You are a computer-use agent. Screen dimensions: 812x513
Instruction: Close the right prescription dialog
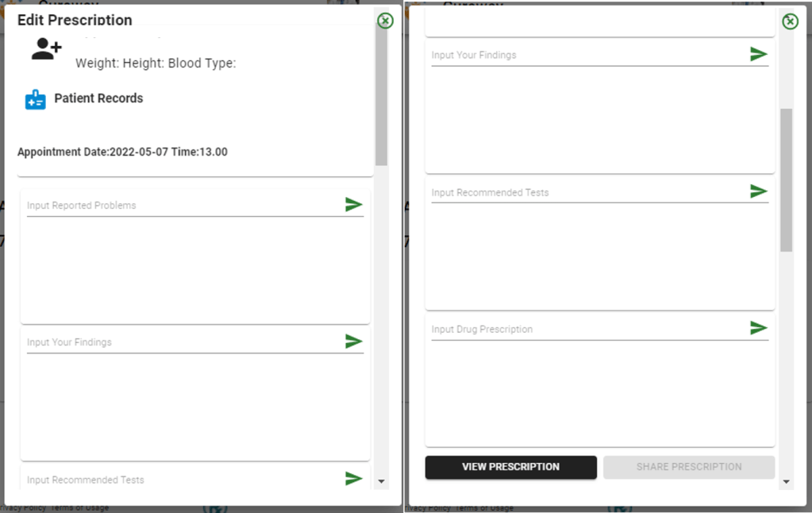791,21
